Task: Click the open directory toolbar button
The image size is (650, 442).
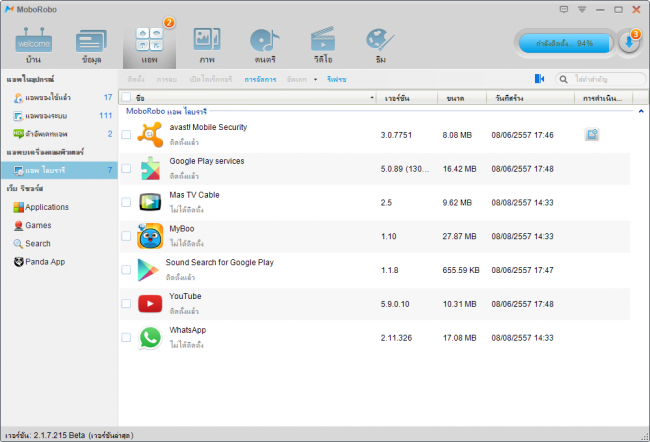Action: (211, 79)
